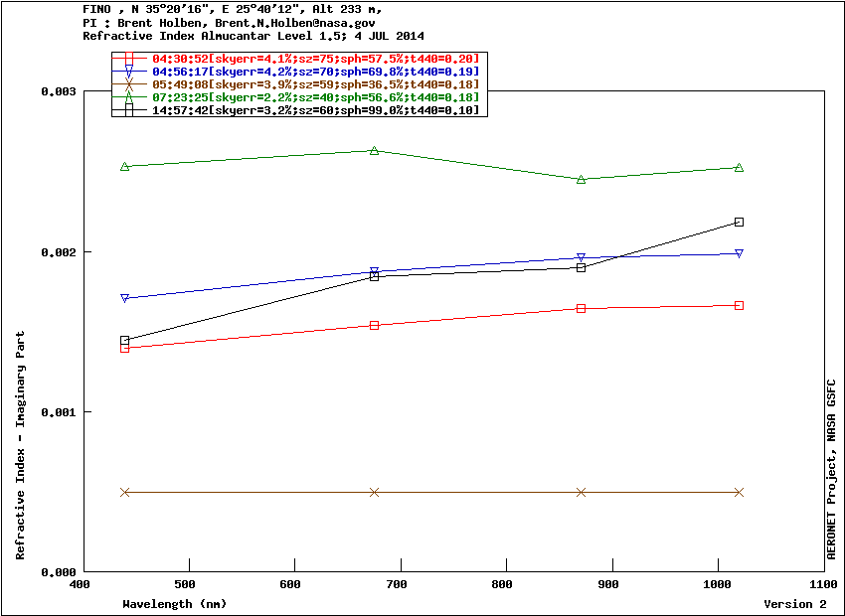Click the Refractive Index - Imaginary Part axis label
Image resolution: width=845 pixels, height=616 pixels.
[21, 459]
